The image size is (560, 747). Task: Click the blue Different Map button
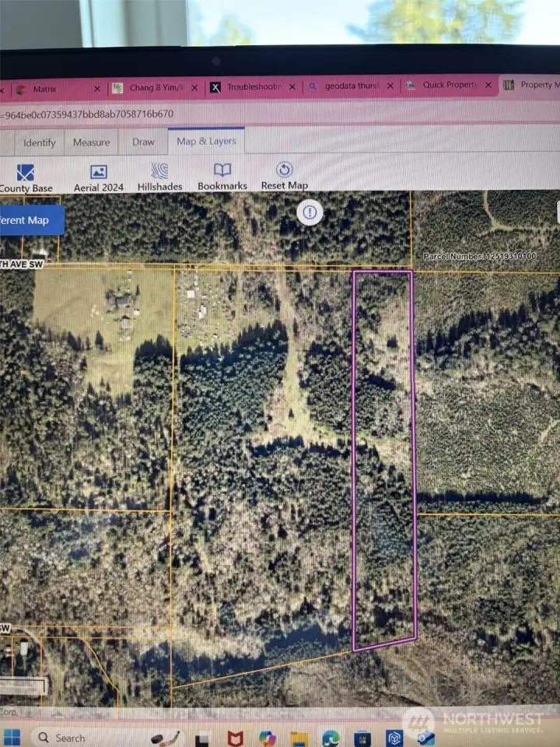(29, 220)
